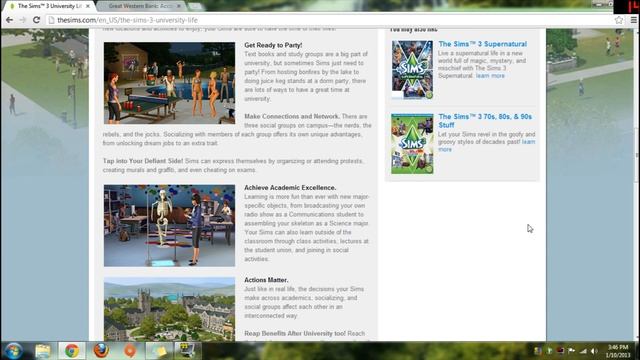Open the Chrome menu icon

[x=633, y=20]
